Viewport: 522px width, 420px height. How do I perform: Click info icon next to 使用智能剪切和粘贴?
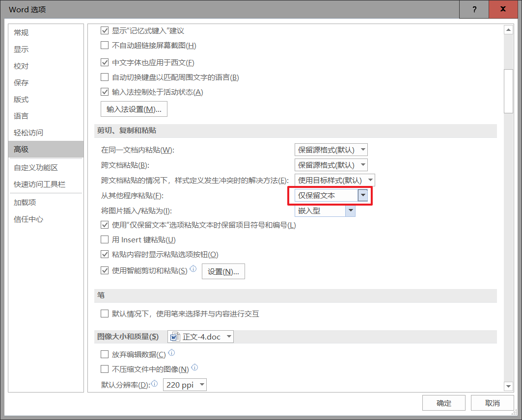click(193, 269)
